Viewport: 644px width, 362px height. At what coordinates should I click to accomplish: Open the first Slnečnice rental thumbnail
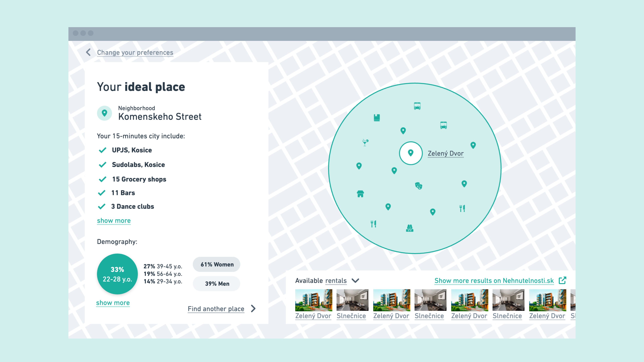pyautogui.click(x=352, y=300)
